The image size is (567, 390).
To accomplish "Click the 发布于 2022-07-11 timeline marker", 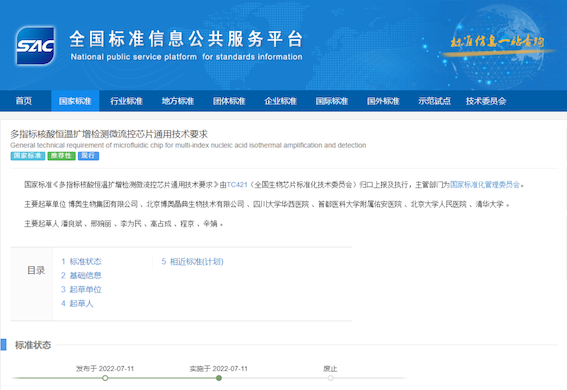I will (x=105, y=378).
